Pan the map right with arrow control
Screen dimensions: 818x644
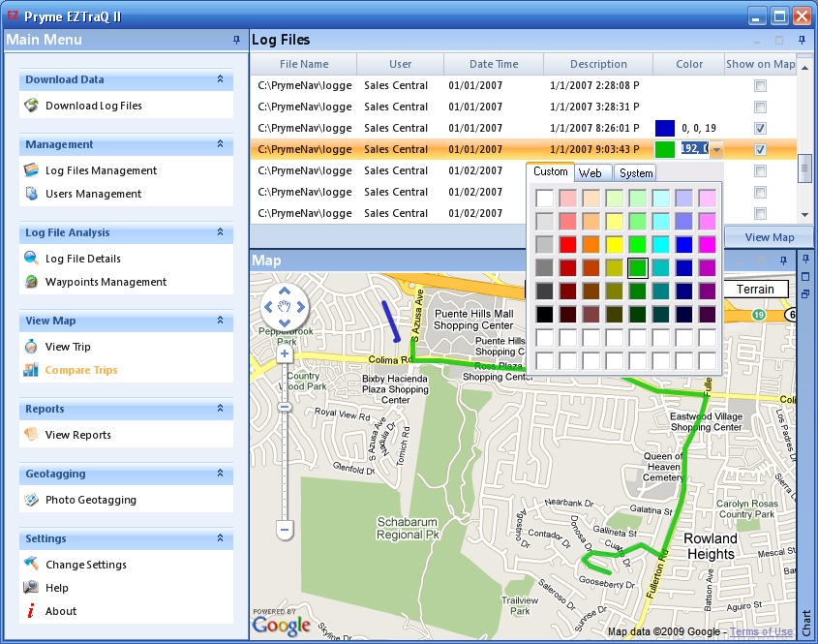(x=300, y=307)
